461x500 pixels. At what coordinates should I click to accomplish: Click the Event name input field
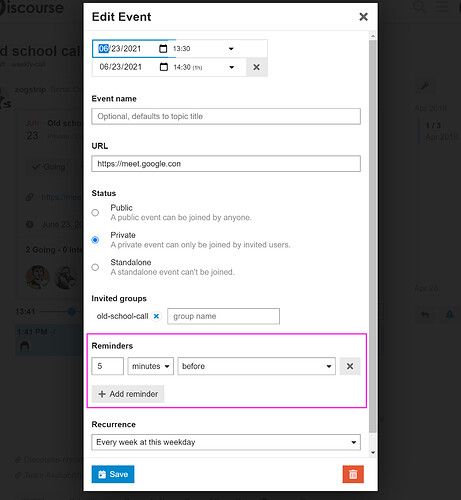(x=226, y=116)
